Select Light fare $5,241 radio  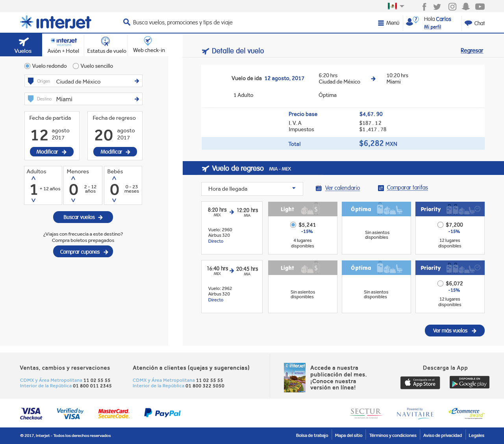pos(293,225)
